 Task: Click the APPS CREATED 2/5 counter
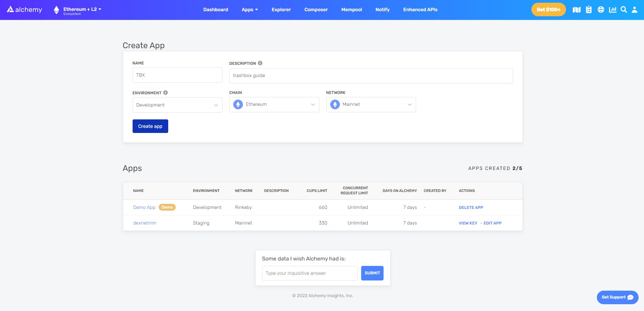495,168
